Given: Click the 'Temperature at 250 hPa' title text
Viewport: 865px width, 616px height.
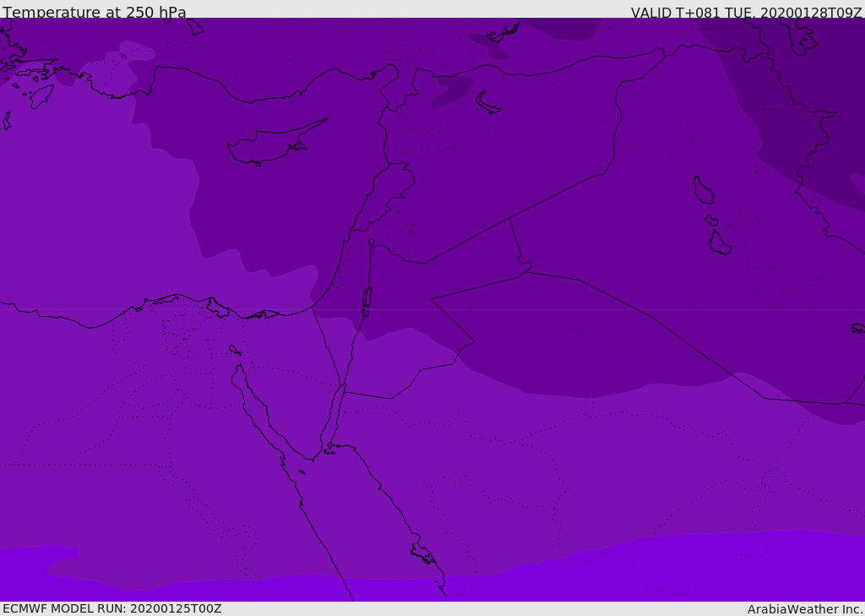Looking at the screenshot, I should click(95, 12).
